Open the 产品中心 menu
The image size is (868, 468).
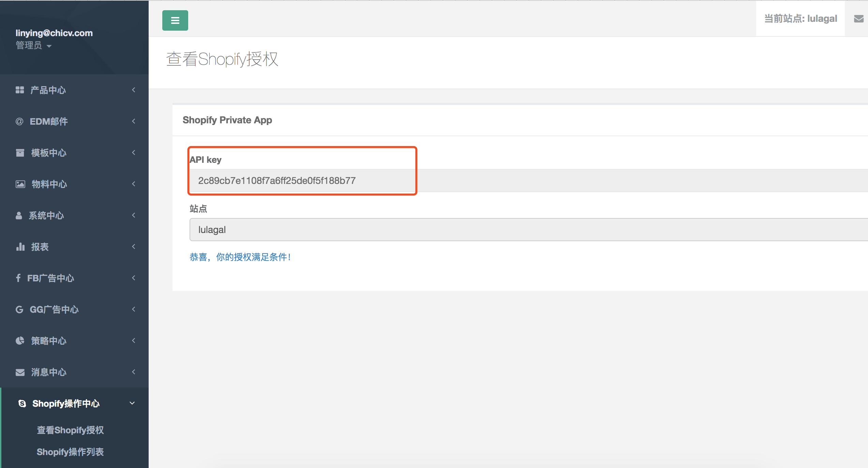coord(74,90)
